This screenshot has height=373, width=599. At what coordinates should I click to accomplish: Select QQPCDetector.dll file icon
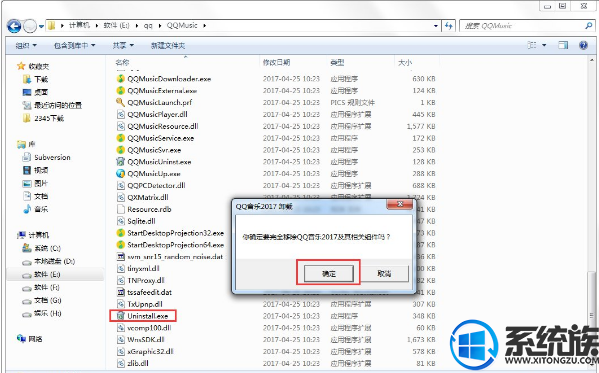pyautogui.click(x=121, y=185)
